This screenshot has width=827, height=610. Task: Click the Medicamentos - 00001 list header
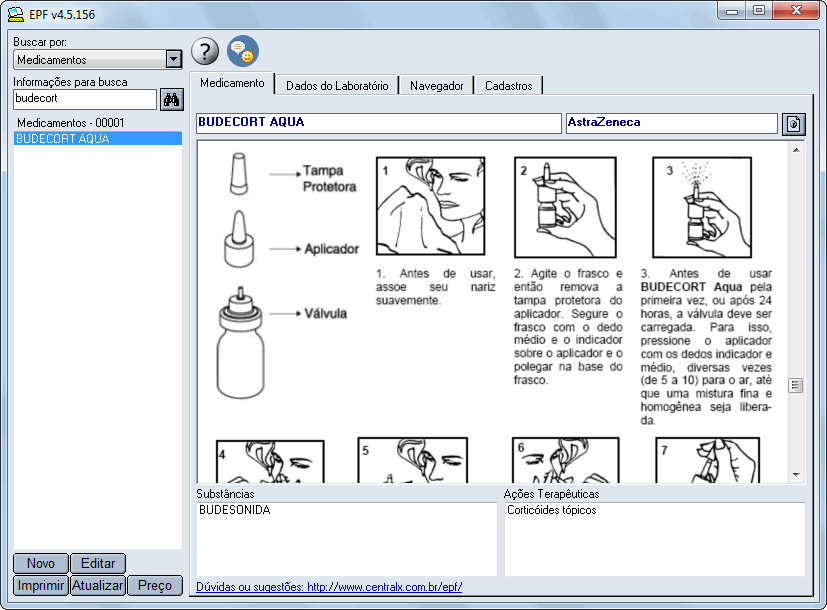(71, 123)
